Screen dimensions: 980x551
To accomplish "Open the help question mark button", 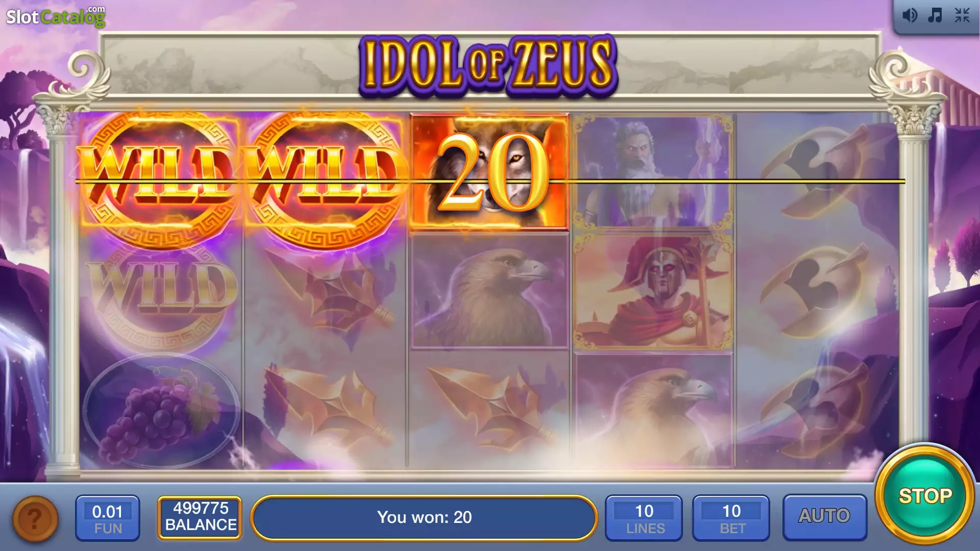I will [35, 519].
